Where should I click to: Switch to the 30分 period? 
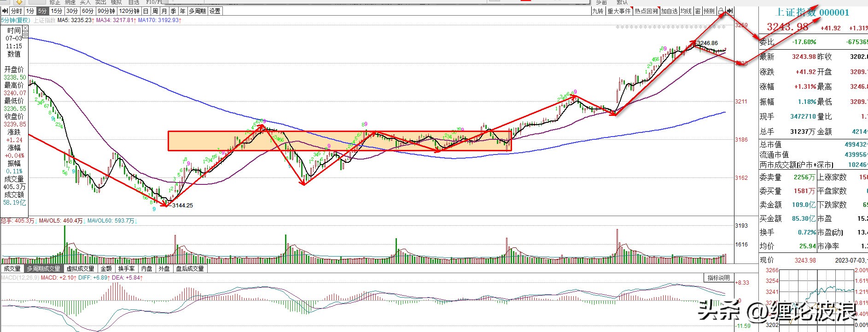(x=72, y=11)
